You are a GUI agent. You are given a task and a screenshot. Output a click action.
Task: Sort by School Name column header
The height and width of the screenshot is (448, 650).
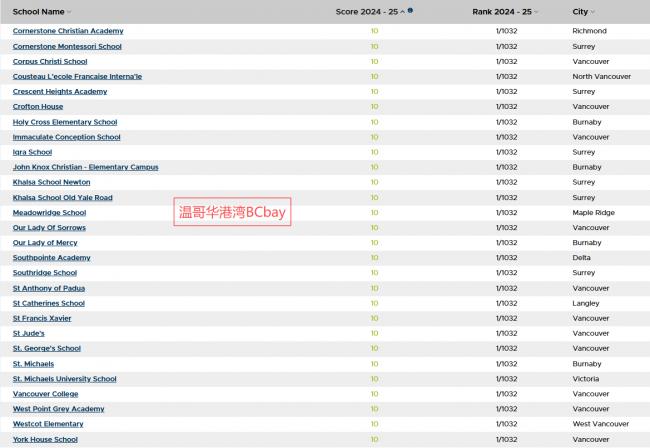click(41, 12)
